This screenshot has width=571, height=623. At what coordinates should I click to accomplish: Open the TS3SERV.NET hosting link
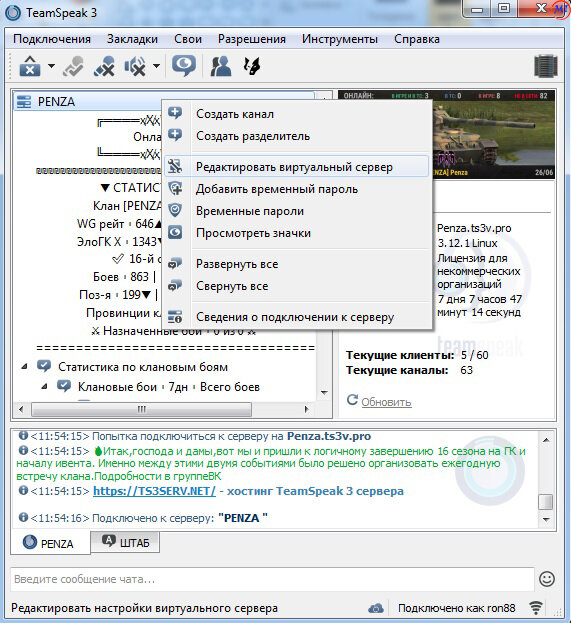click(x=154, y=491)
